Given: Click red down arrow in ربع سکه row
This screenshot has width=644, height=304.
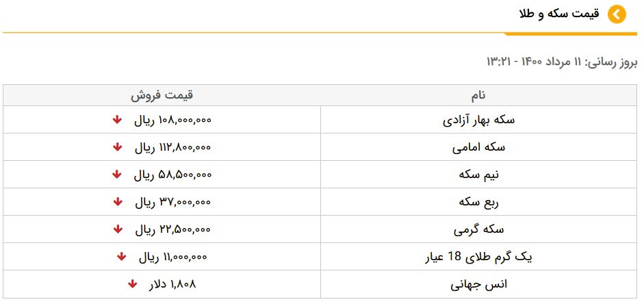Looking at the screenshot, I should [x=117, y=202].
